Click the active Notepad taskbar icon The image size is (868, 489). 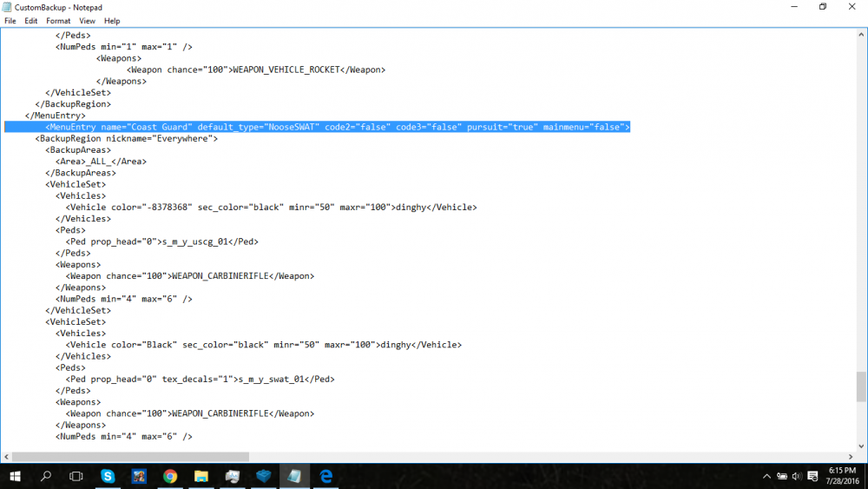coord(294,476)
